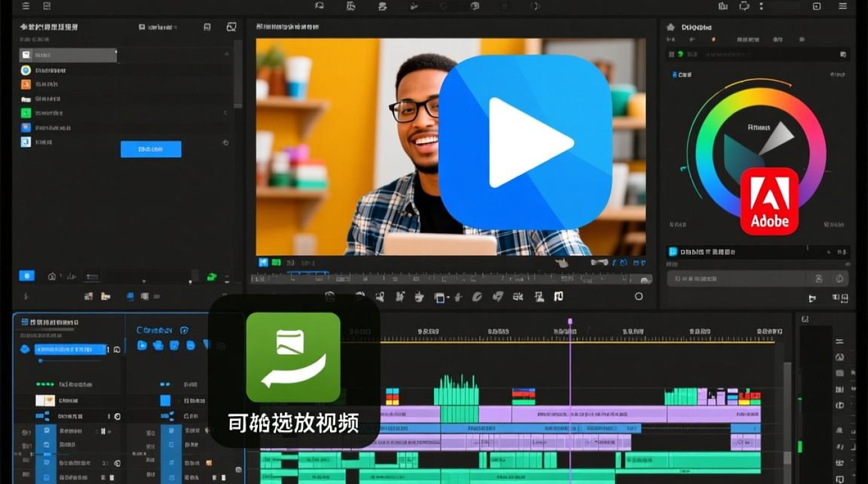868x484 pixels.
Task: Click the expand icon at project panel corner
Action: (x=231, y=27)
